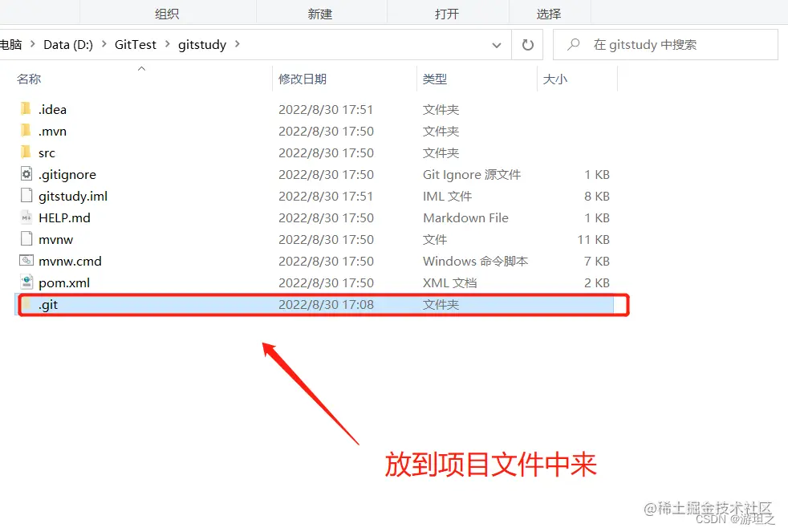Click the .gitignore gear file icon
788x532 pixels.
(26, 174)
